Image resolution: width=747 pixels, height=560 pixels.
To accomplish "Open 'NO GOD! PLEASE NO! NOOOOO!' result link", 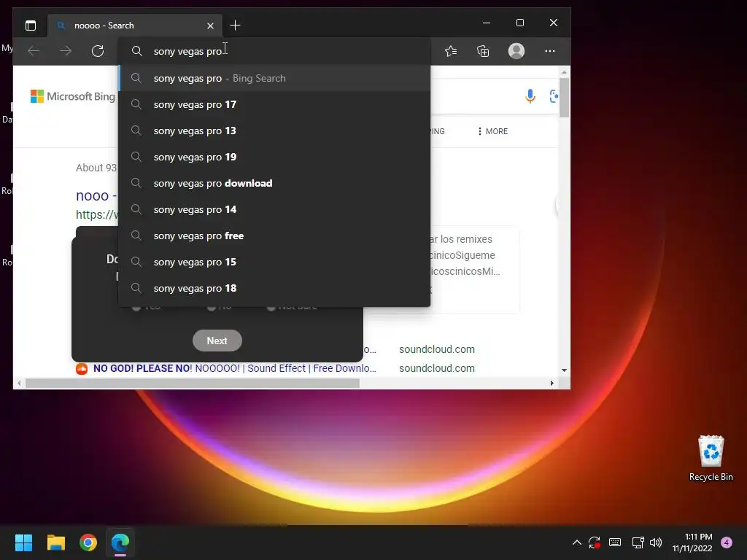I will click(x=235, y=368).
